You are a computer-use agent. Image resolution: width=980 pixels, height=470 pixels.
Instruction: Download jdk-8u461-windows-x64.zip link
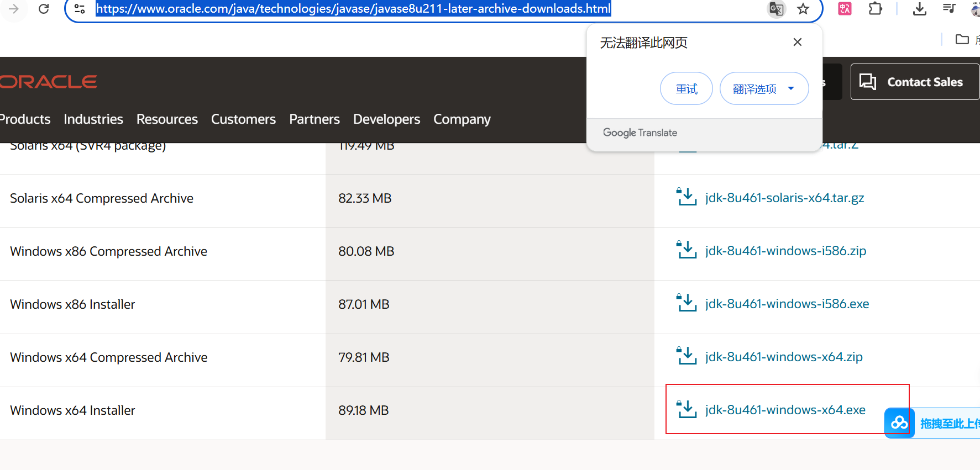[x=784, y=357]
